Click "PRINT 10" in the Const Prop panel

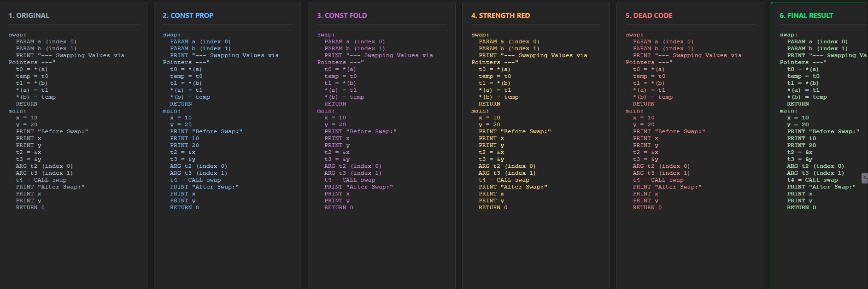184,138
